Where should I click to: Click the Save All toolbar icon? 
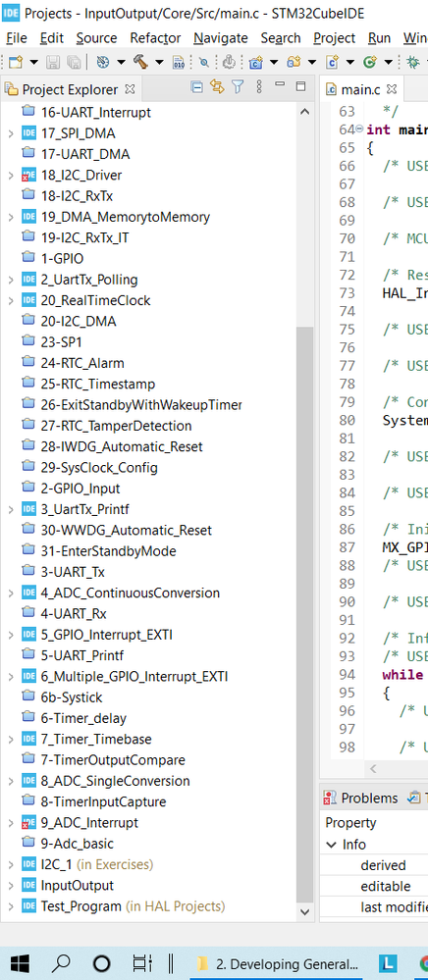pos(74,62)
